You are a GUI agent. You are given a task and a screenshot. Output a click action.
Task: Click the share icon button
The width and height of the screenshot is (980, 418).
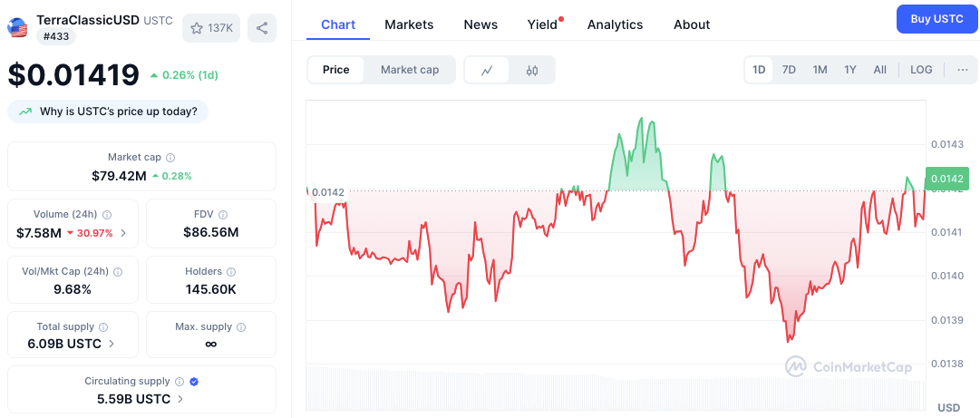coord(262,28)
